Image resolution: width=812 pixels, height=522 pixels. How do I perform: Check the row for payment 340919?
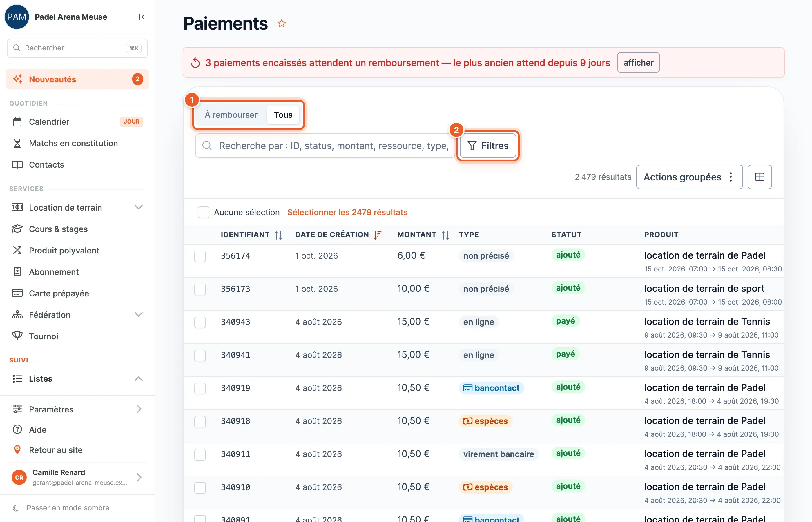coord(200,388)
